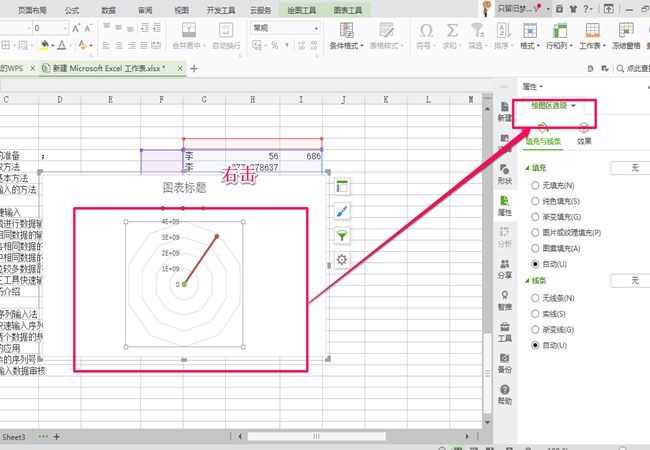This screenshot has height=450, width=650.
Task: Select the Sheet3 sheet tab
Action: [13, 437]
